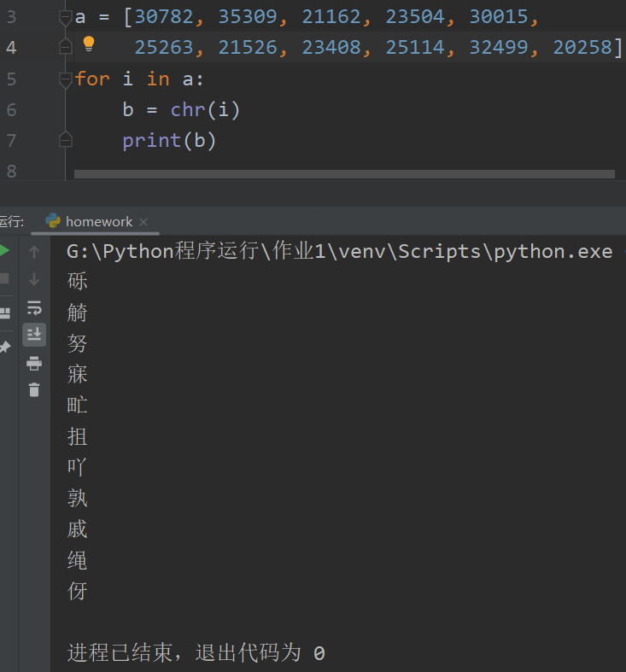Toggle soft-wrap in the console output
626x672 pixels.
pyautogui.click(x=34, y=307)
